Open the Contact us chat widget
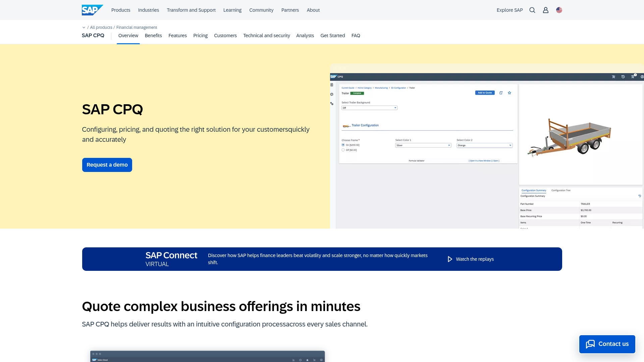The image size is (644, 362). point(607,344)
